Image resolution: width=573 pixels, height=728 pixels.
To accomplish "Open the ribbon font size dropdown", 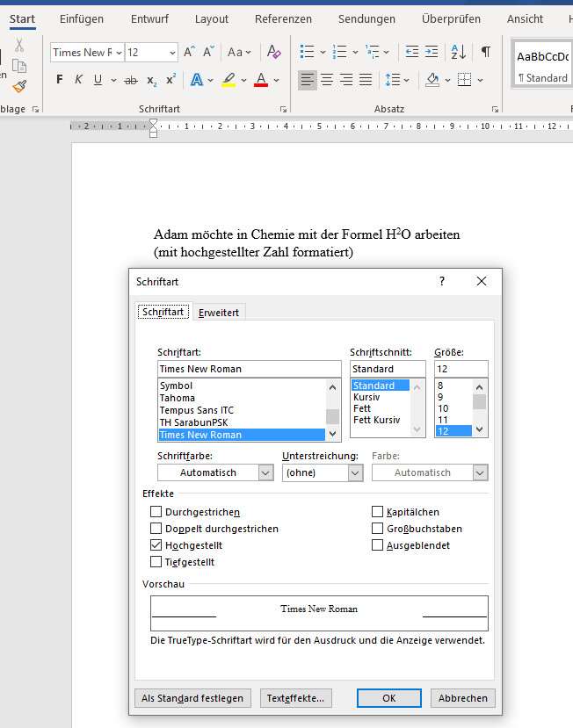I will [172, 53].
